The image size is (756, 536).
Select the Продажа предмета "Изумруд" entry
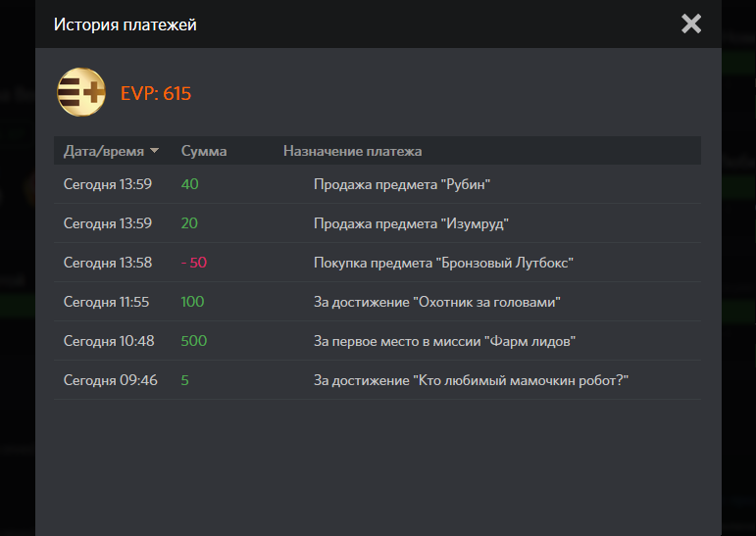tap(411, 223)
